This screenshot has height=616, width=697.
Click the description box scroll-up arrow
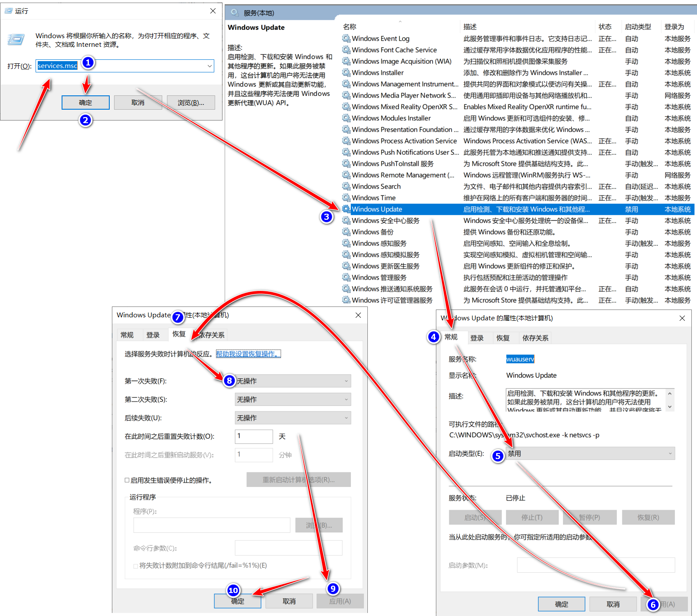pos(670,394)
